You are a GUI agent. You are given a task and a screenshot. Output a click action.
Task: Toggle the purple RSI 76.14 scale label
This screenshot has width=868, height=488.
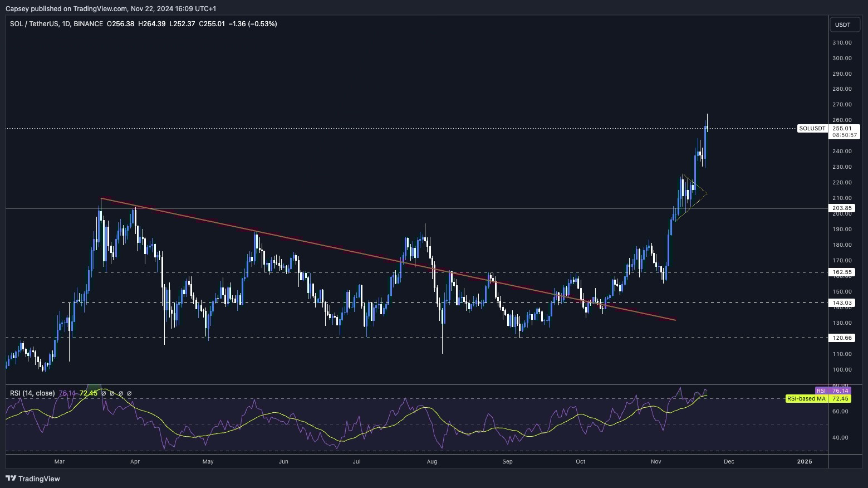834,391
